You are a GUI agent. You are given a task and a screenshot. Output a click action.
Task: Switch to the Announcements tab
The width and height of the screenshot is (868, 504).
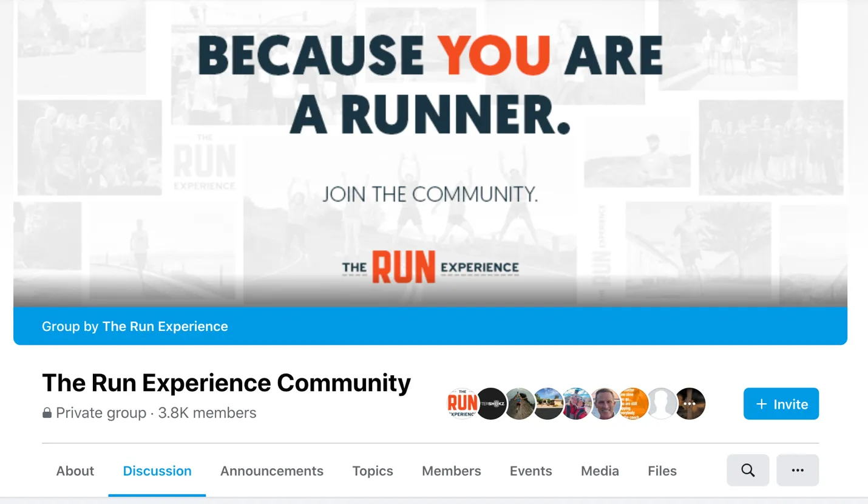click(272, 471)
